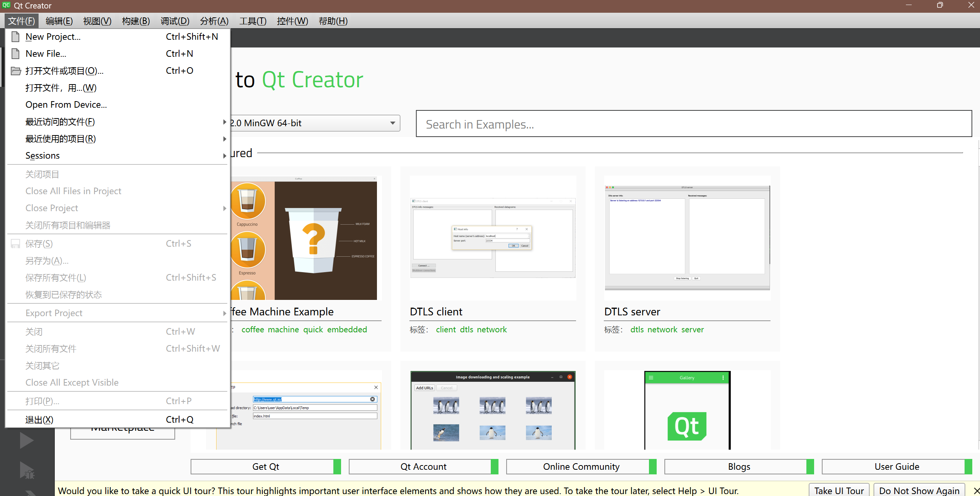Click the 'coffee' tag link
980x496 pixels.
253,329
